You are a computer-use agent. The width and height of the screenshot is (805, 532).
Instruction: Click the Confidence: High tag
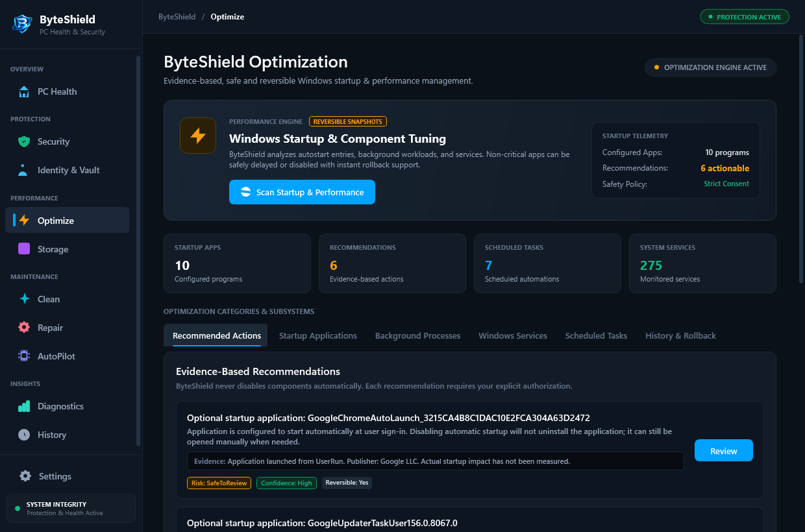(x=286, y=483)
